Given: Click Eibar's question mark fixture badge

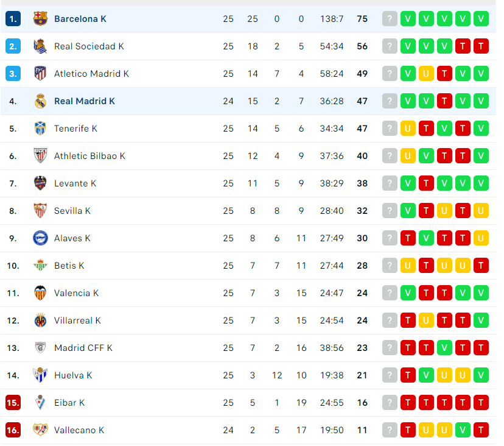Looking at the screenshot, I should tap(390, 402).
